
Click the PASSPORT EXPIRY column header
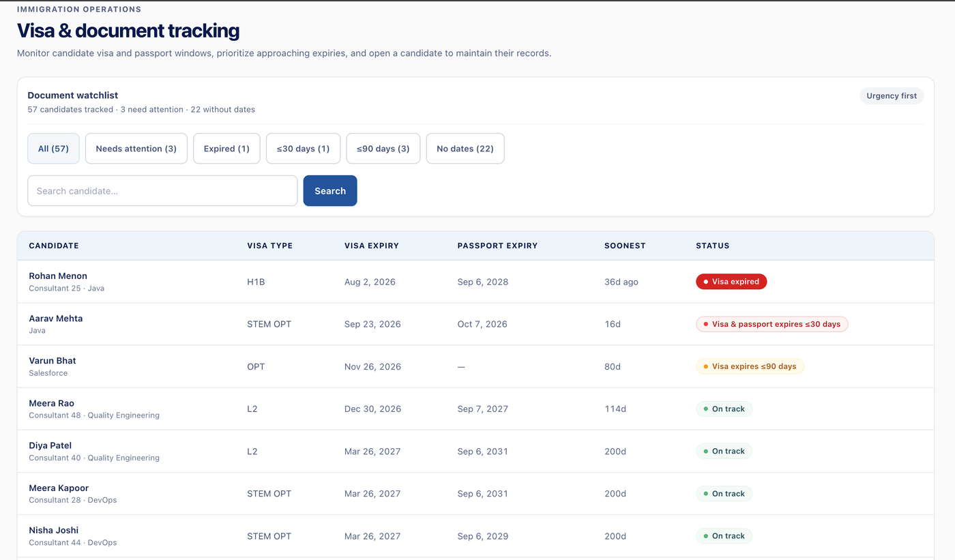coord(497,246)
